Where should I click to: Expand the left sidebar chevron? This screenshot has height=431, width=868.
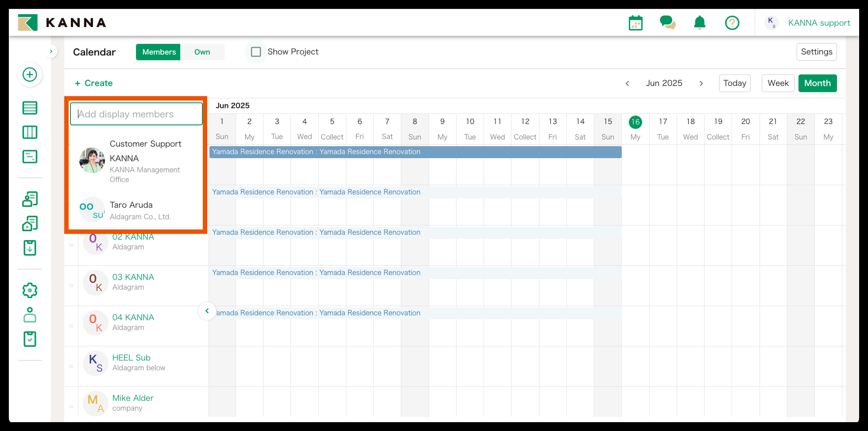[x=51, y=52]
